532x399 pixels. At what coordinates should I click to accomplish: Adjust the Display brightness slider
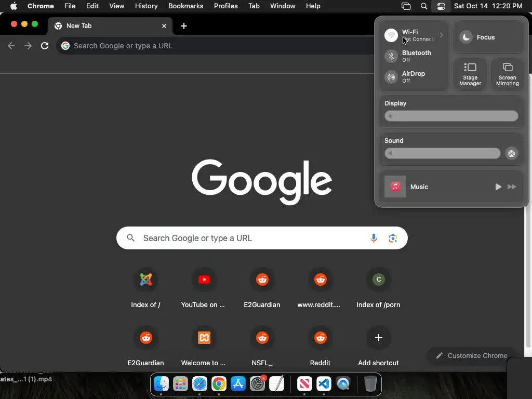click(451, 116)
